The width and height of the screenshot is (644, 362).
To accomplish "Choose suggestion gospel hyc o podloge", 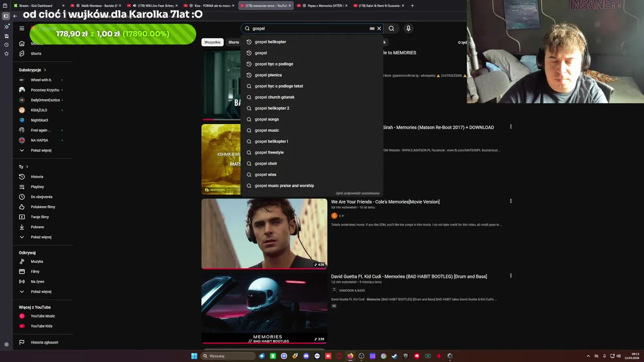I will point(312,64).
